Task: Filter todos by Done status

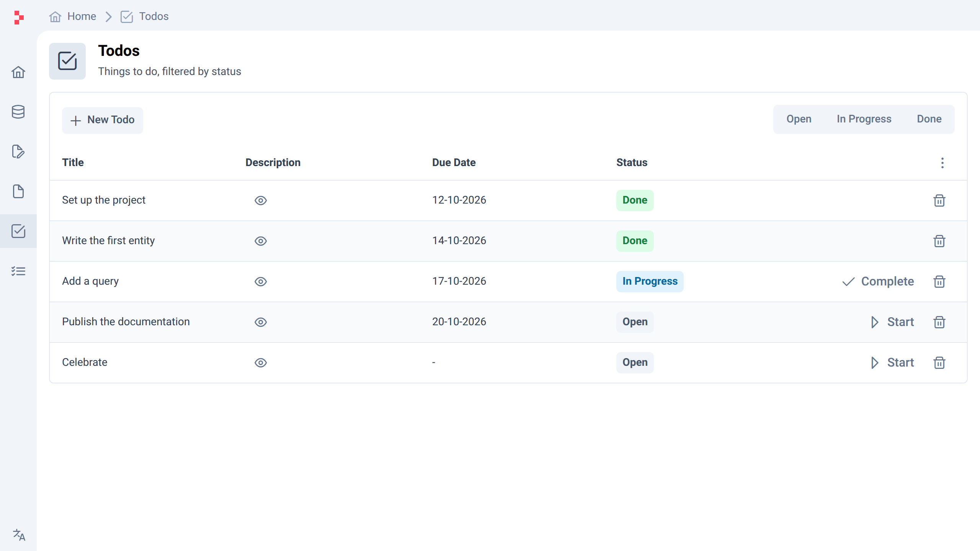Action: pos(929,119)
